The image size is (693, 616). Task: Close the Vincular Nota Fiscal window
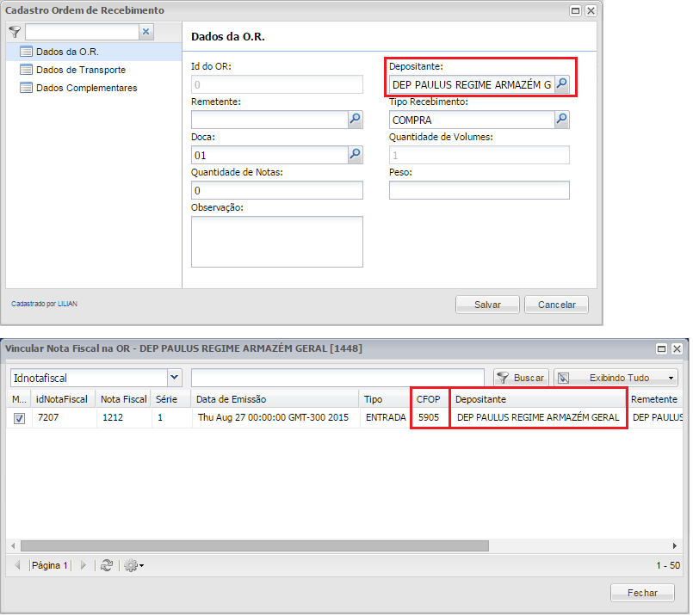click(677, 348)
